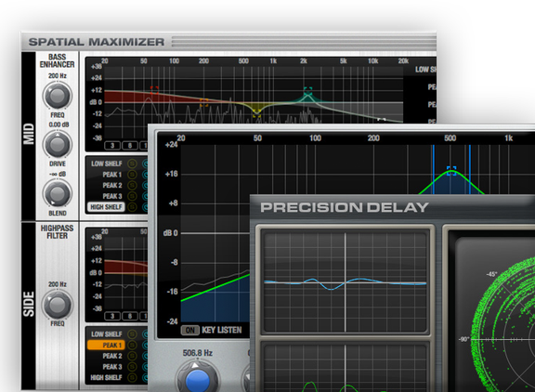Solo the PEAK 3 band in Mid section
The width and height of the screenshot is (535, 392).
tap(132, 196)
